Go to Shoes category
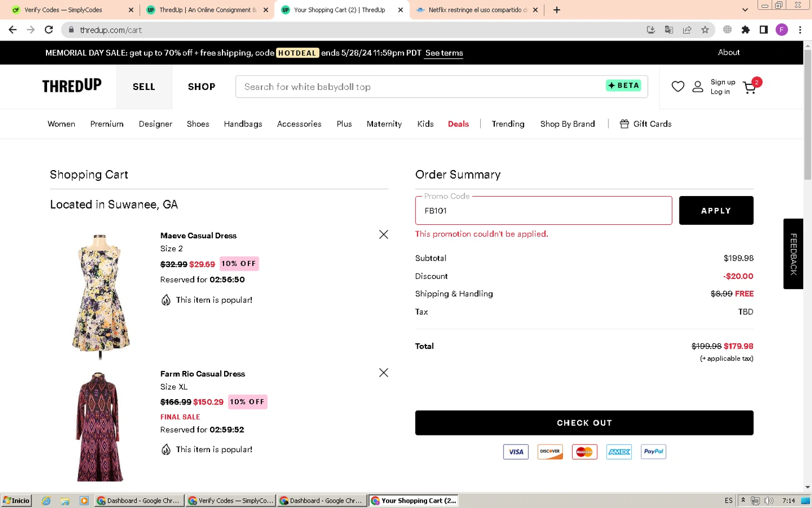This screenshot has width=812, height=508. pyautogui.click(x=198, y=124)
